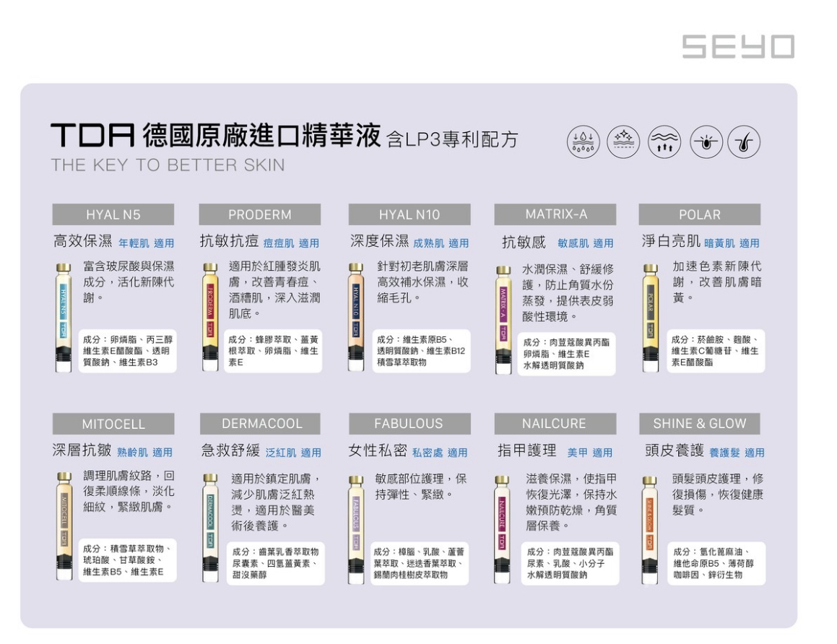Click the 'THE KEY TO BETTER SKIN' subtitle
This screenshot has height=644, width=837.
[x=168, y=165]
